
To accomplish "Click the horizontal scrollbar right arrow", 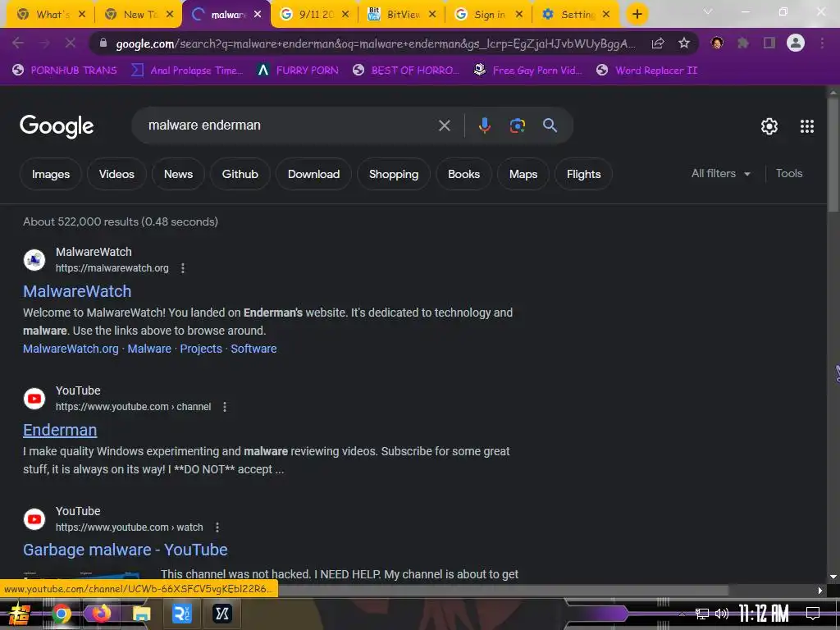I will (x=819, y=591).
